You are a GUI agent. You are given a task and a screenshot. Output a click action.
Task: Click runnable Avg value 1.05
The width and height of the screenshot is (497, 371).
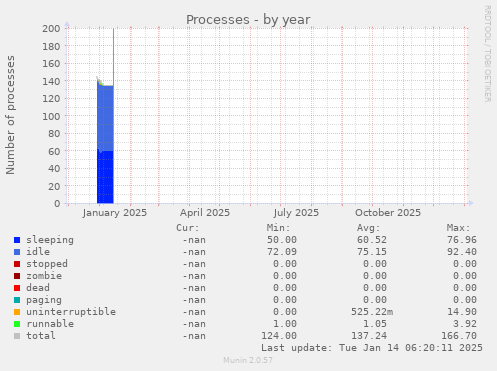[375, 324]
